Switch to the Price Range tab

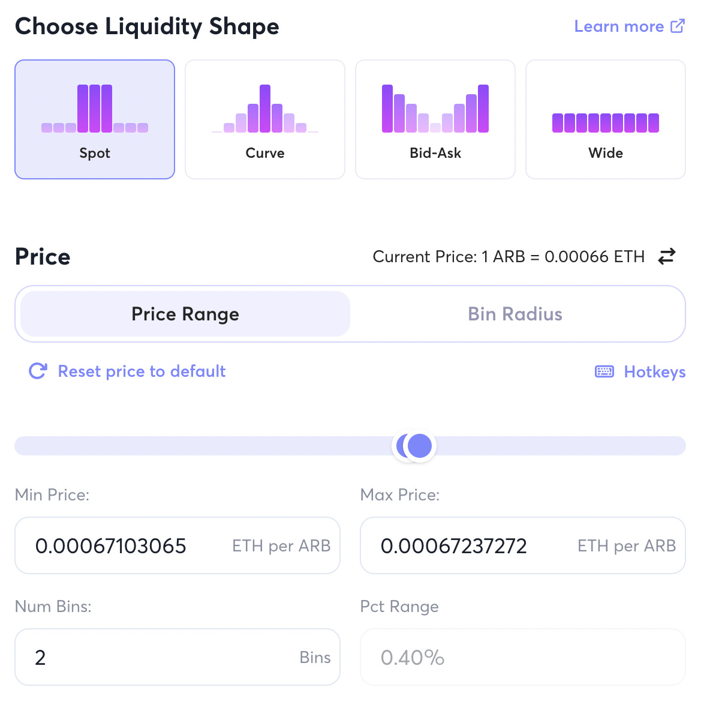[x=185, y=314]
